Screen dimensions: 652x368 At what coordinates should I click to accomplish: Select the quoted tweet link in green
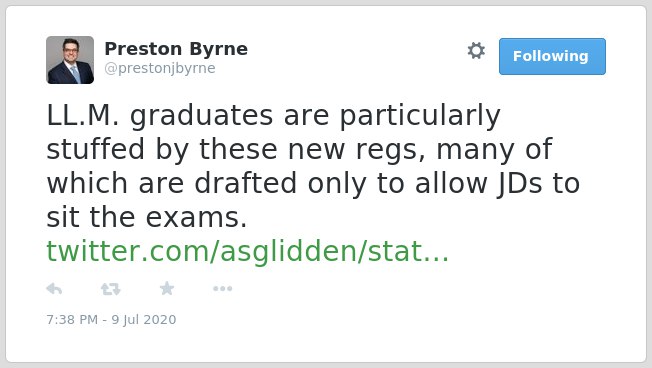(248, 251)
